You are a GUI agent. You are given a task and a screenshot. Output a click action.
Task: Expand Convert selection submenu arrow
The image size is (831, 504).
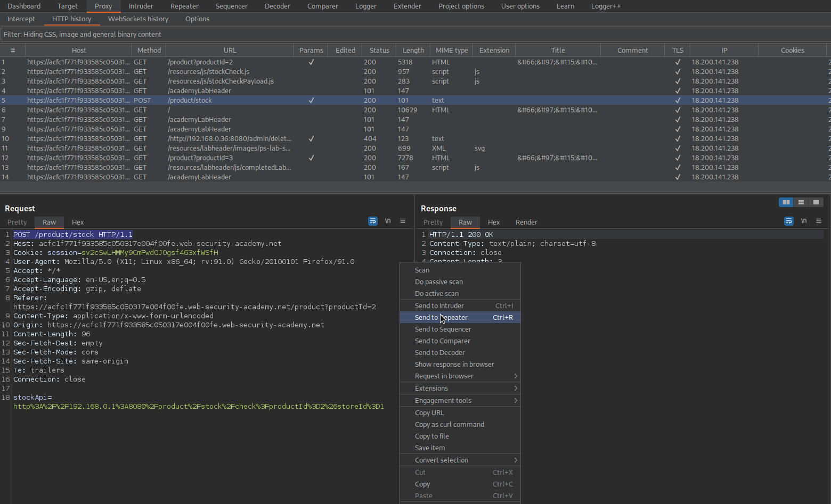515,460
